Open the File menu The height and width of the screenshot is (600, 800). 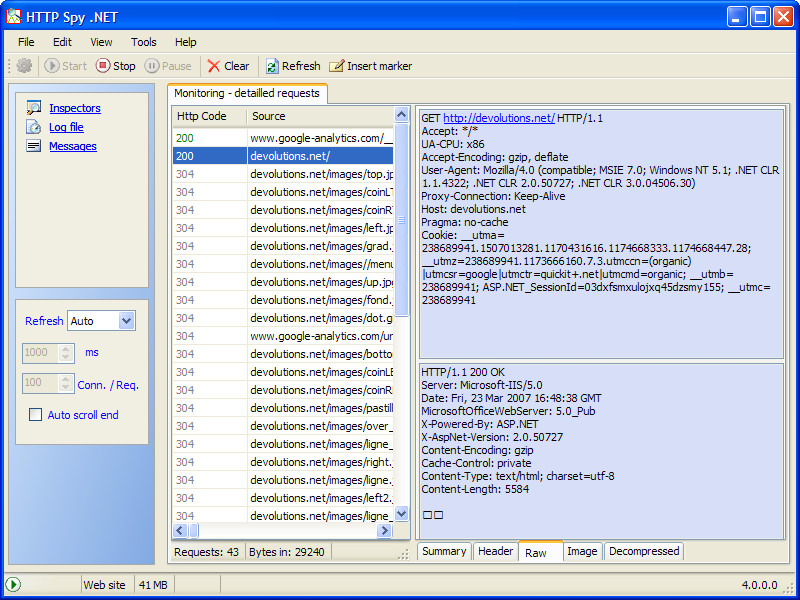coord(26,42)
